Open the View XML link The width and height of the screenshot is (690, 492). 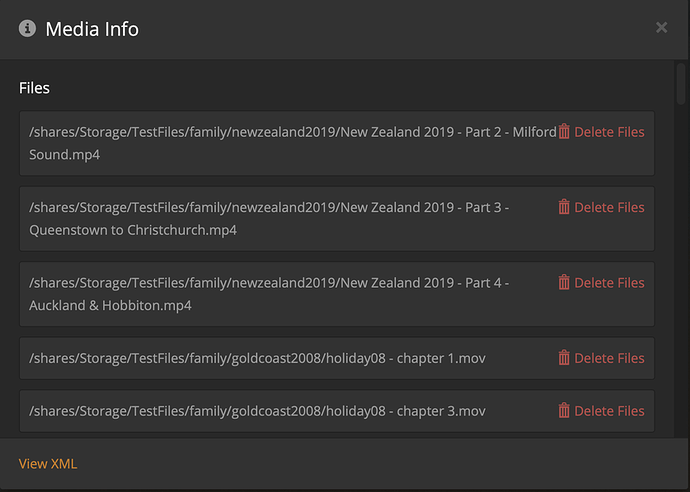coord(48,464)
